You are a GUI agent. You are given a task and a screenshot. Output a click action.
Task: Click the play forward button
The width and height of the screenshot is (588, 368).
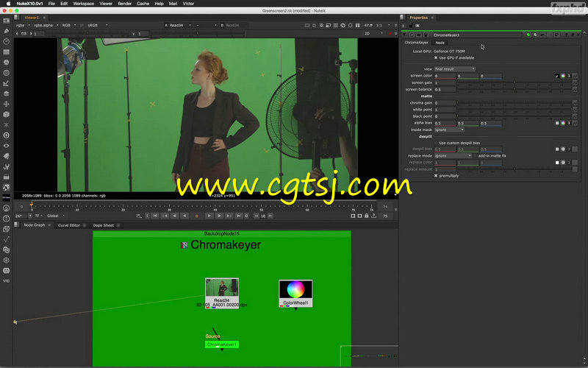coord(209,216)
